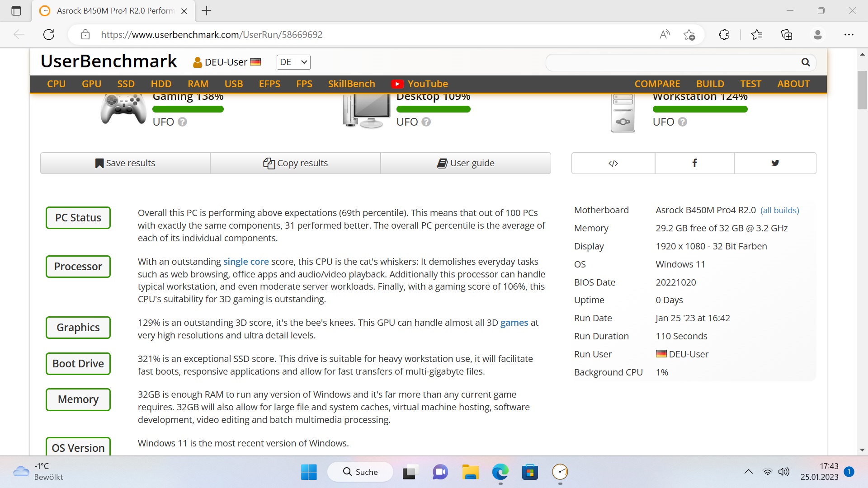Screen dimensions: 868x488
Task: Click Save results button
Action: (x=125, y=163)
